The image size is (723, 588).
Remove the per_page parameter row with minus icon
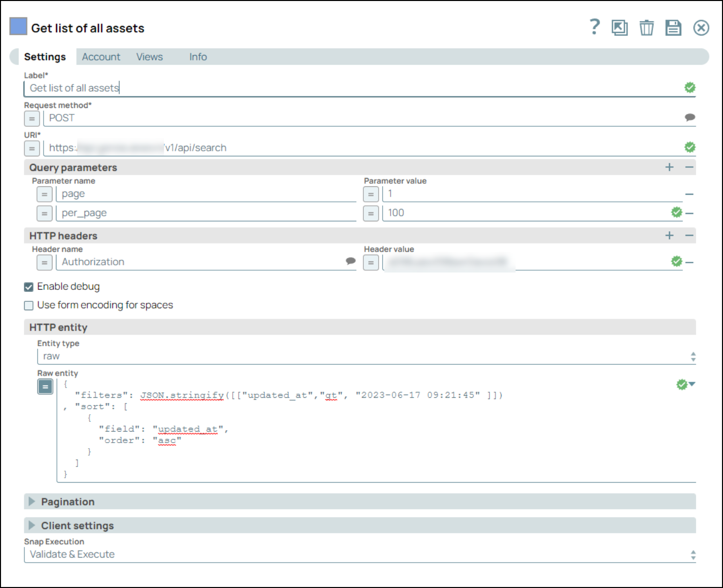coord(690,213)
